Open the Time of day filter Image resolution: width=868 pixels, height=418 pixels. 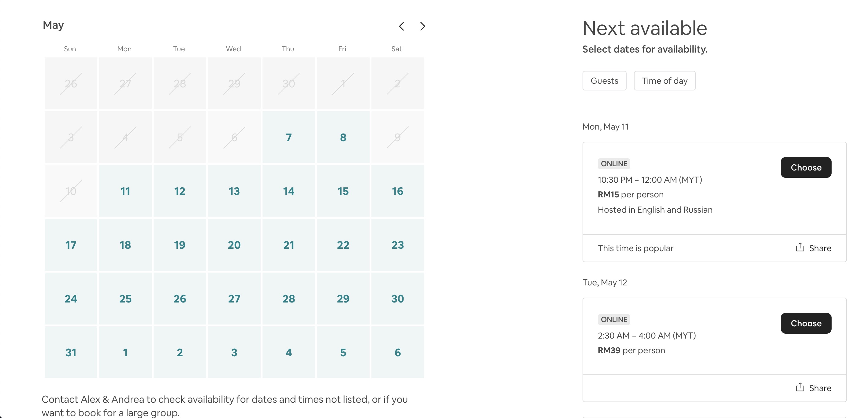coord(664,81)
